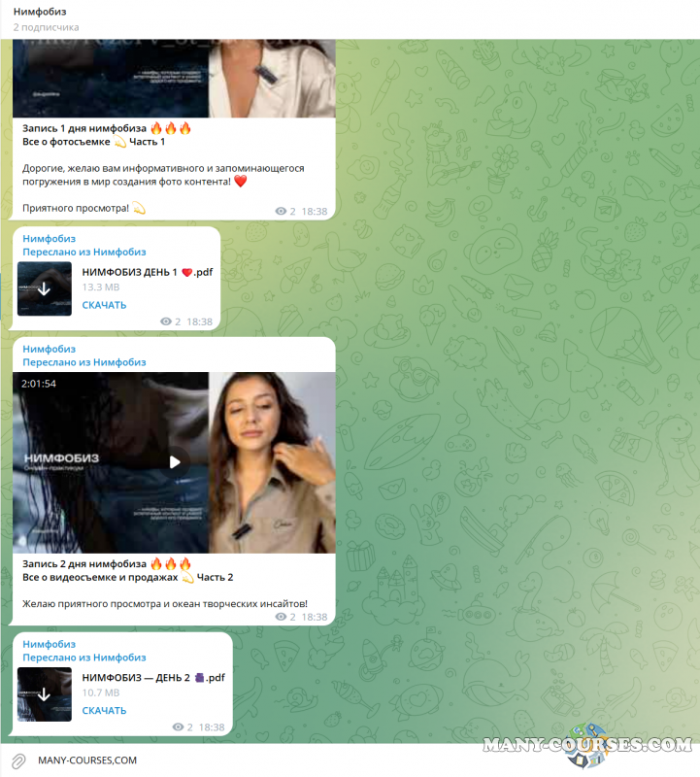Click СКАЧАТЬ for the ДЕНЬ 1 PDF
The image size is (700, 777).
pyautogui.click(x=104, y=305)
